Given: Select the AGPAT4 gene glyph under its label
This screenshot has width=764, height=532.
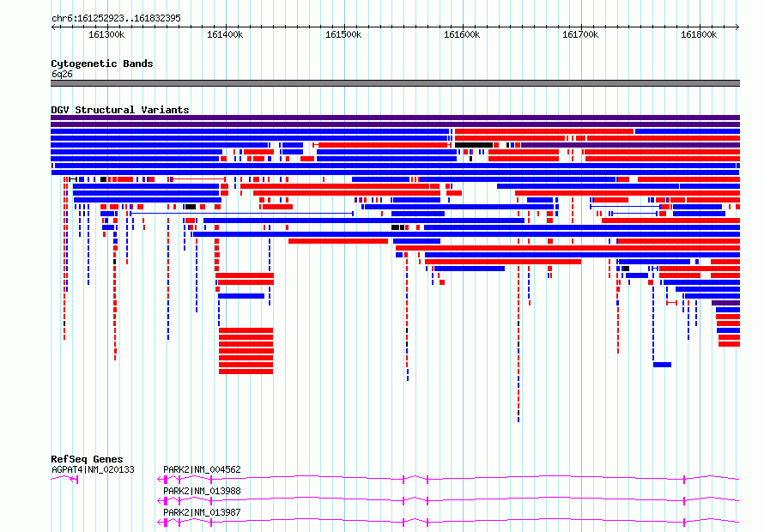Looking at the screenshot, I should [x=64, y=480].
